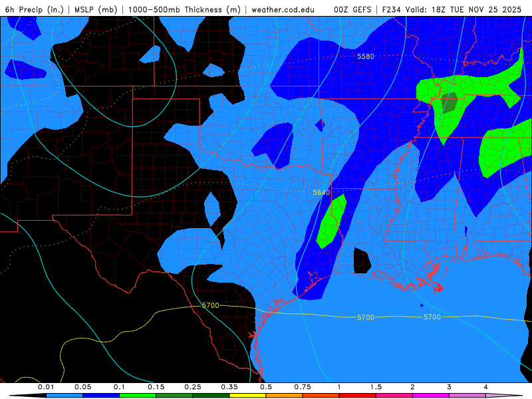Click the 'F234' forecast hour label

pos(392,9)
